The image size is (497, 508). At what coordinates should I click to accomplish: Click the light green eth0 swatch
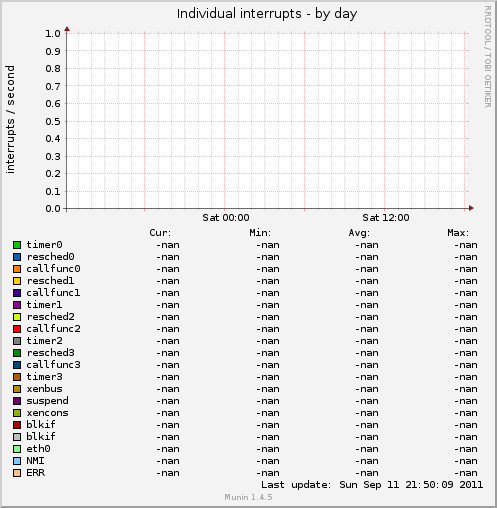click(17, 449)
